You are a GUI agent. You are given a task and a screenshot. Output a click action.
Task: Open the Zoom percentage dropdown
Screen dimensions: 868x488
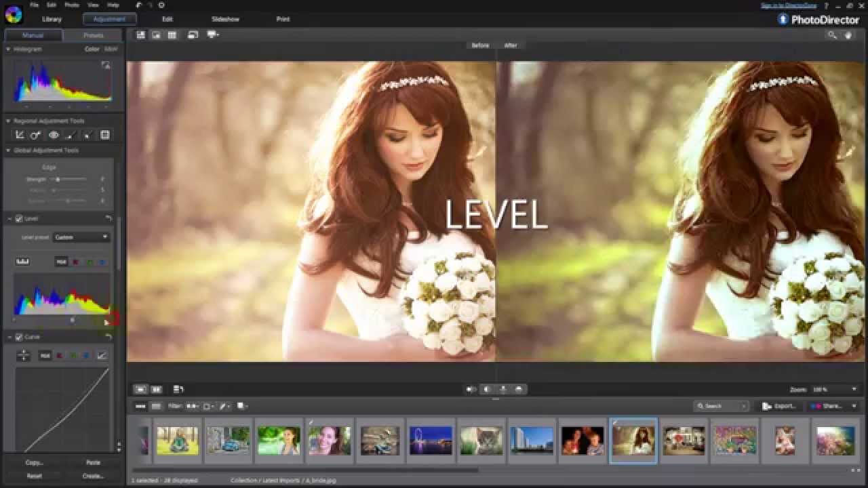tap(834, 389)
